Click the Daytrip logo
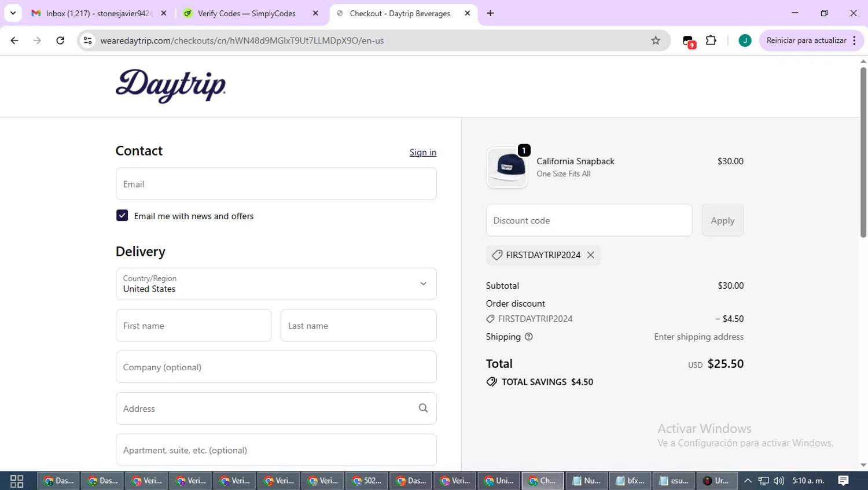The image size is (868, 490). coord(171,86)
